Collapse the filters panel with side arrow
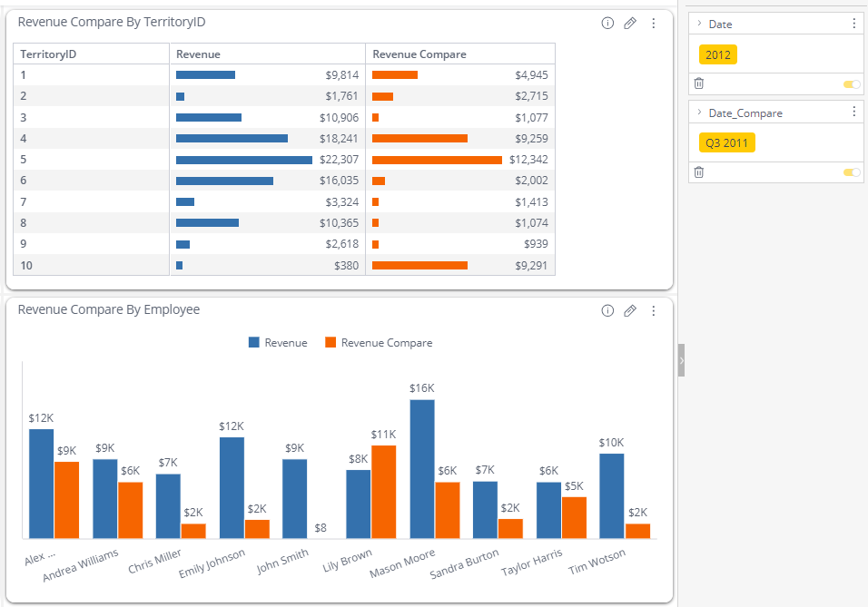This screenshot has width=868, height=607. coord(681,360)
